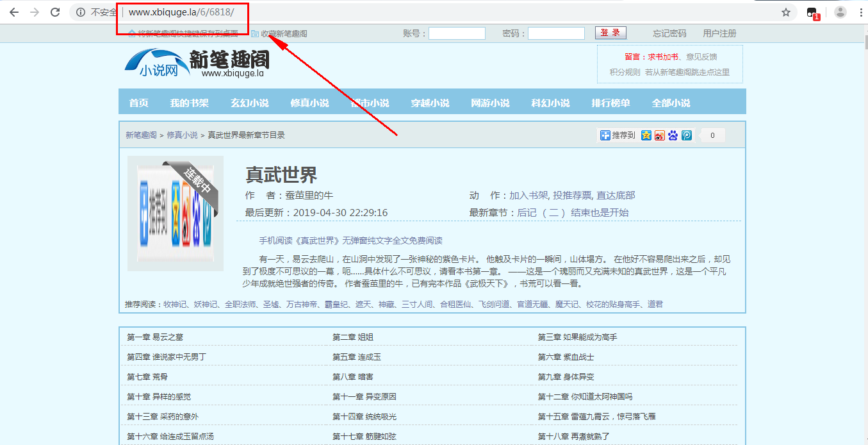
Task: Open recommended novel 遮天
Action: point(363,304)
